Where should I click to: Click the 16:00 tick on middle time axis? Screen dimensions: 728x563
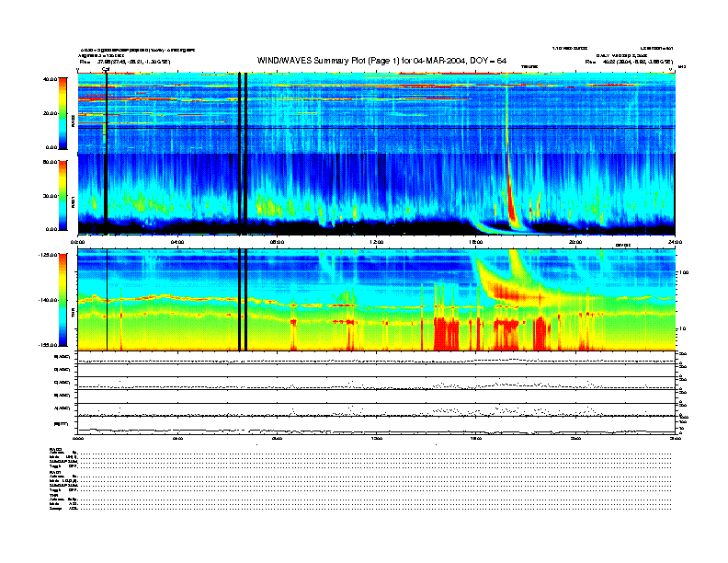475,242
